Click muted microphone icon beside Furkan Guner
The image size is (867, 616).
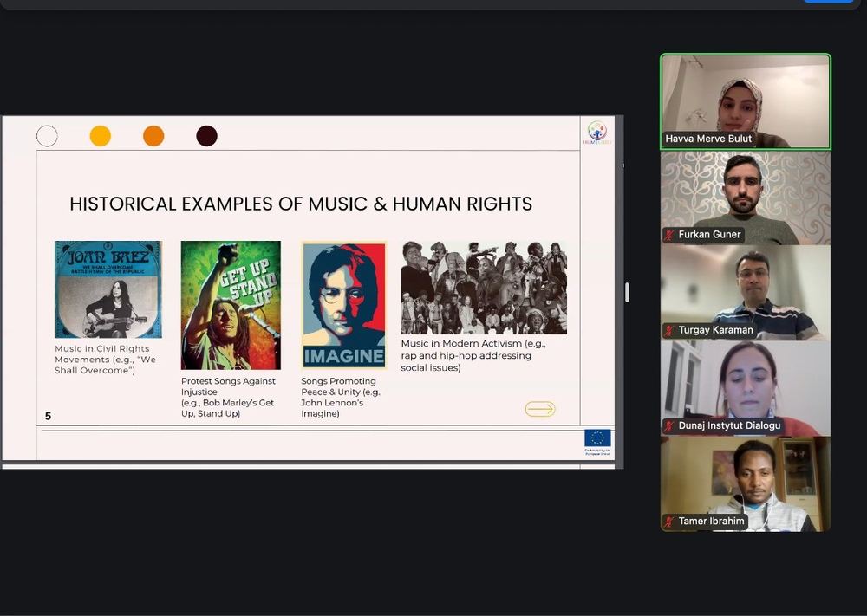point(669,235)
